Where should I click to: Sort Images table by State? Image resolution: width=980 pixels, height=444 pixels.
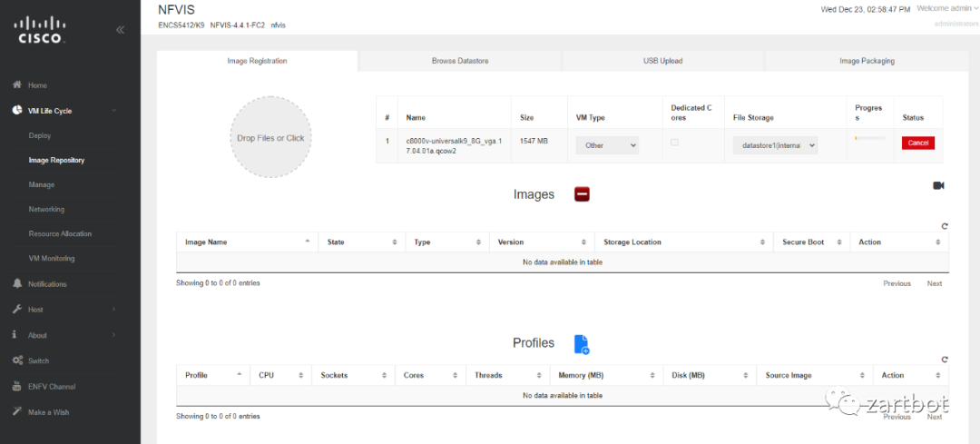[x=362, y=242]
